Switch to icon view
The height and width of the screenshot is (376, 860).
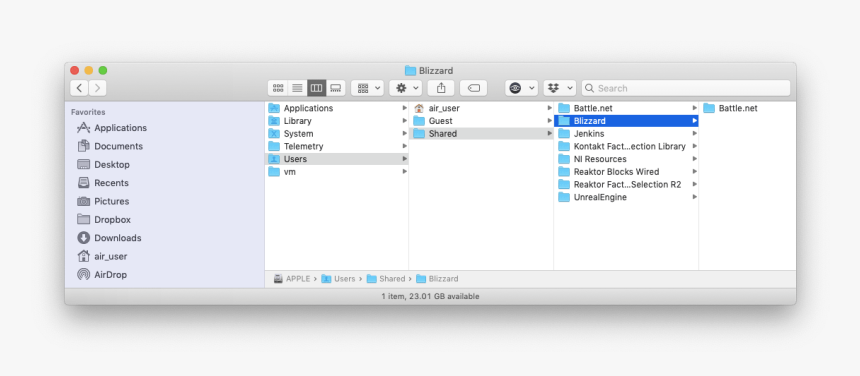click(x=278, y=88)
